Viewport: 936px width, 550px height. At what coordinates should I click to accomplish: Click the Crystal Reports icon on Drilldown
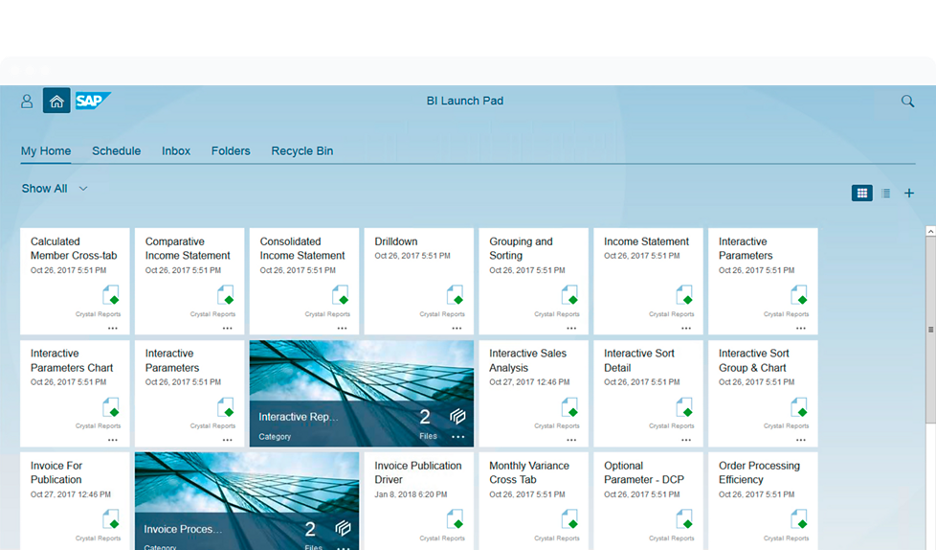(456, 296)
